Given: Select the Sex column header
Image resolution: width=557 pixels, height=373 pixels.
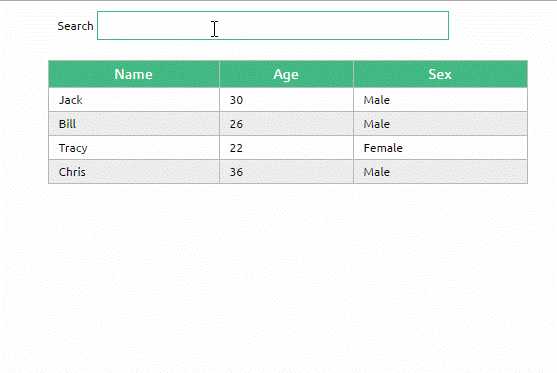Looking at the screenshot, I should point(440,74).
